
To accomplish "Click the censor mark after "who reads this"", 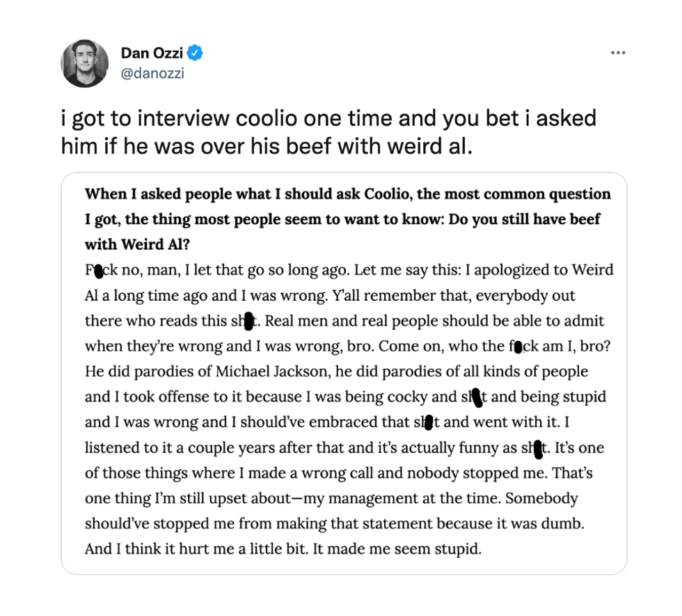I will 248,322.
